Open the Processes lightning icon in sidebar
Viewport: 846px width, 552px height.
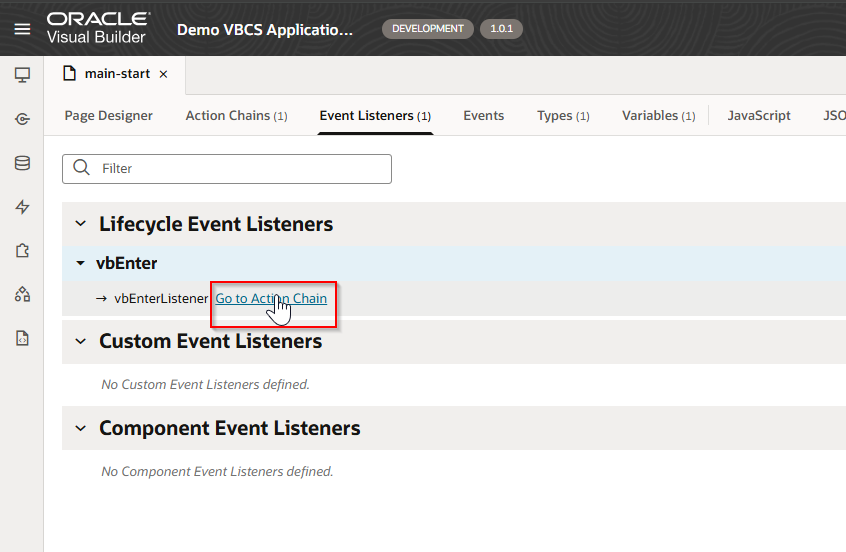click(22, 207)
